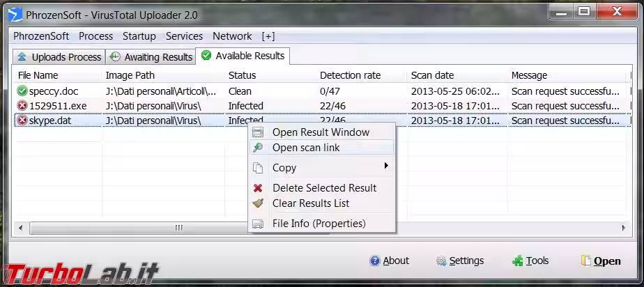Open the Settings button

tap(459, 261)
